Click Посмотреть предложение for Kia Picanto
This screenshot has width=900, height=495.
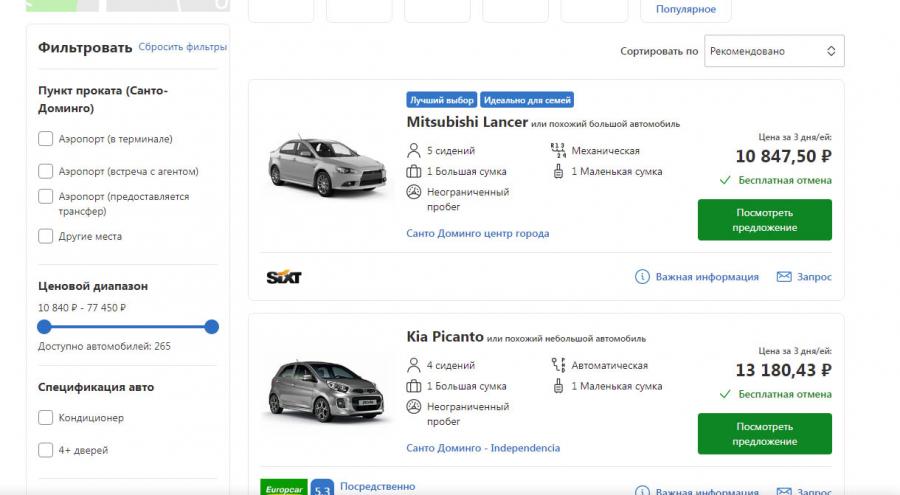(765, 434)
